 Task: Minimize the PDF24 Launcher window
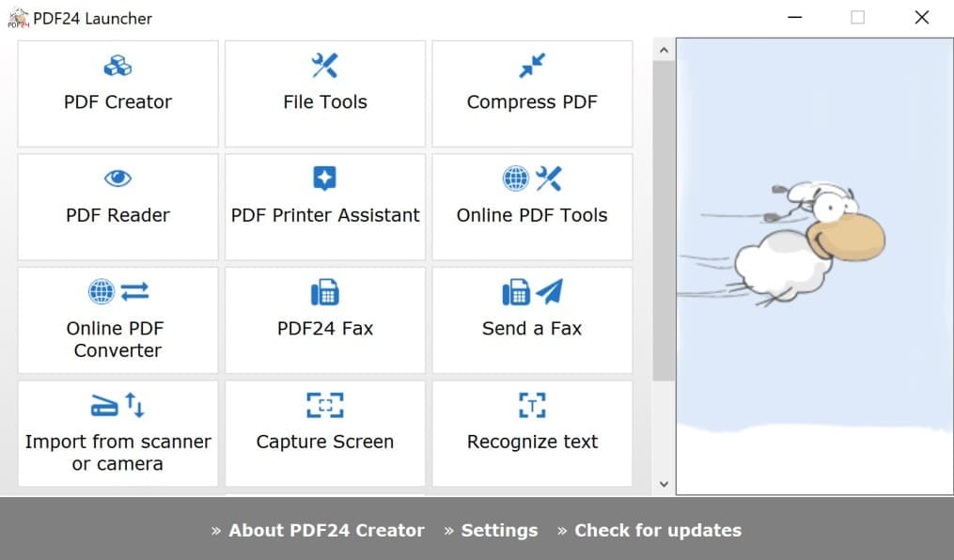tap(794, 18)
